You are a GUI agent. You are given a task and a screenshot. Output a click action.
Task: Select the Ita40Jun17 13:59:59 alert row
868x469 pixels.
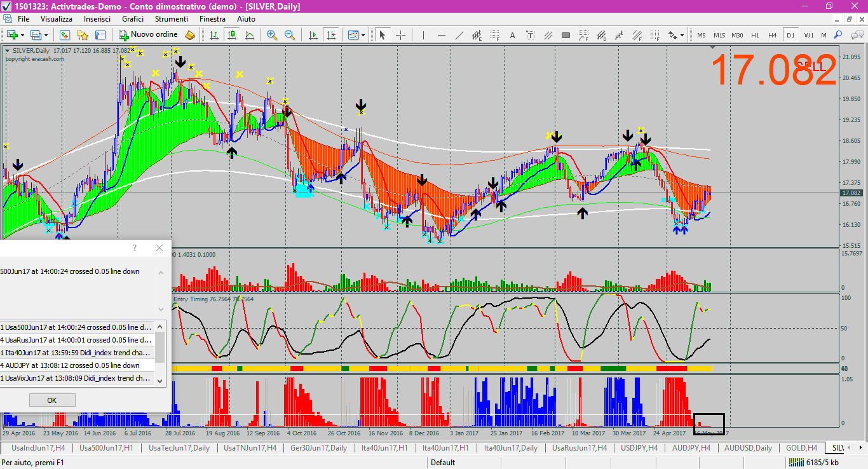[78, 353]
